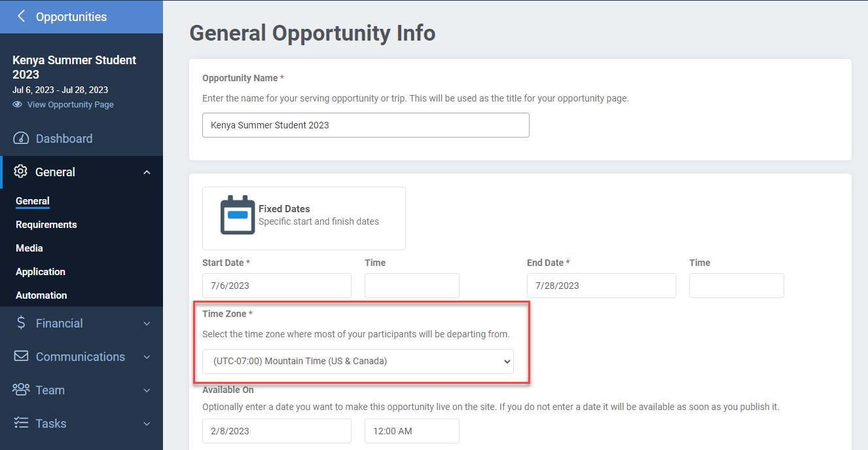Click the eye icon beside View Opportunity Page
Screen dimensions: 868x450
(x=18, y=104)
